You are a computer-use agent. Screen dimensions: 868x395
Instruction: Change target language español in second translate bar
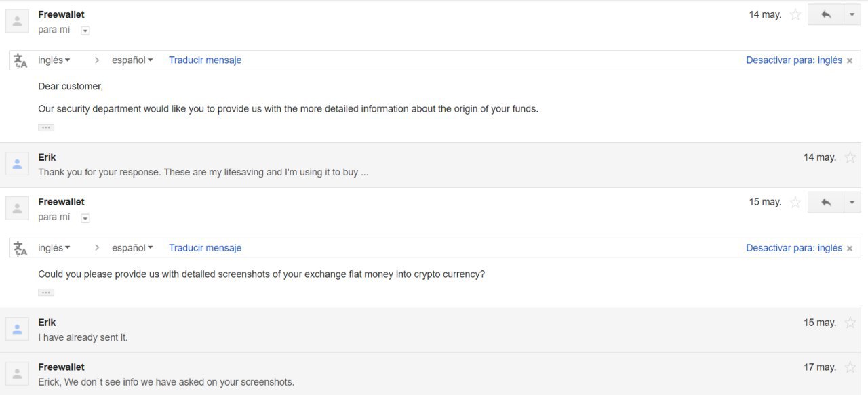[x=132, y=248]
